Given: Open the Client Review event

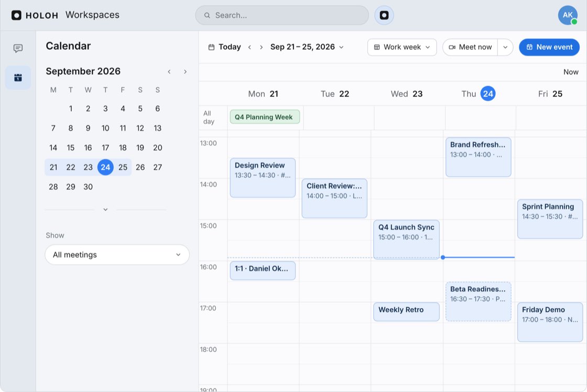Looking at the screenshot, I should (x=334, y=198).
